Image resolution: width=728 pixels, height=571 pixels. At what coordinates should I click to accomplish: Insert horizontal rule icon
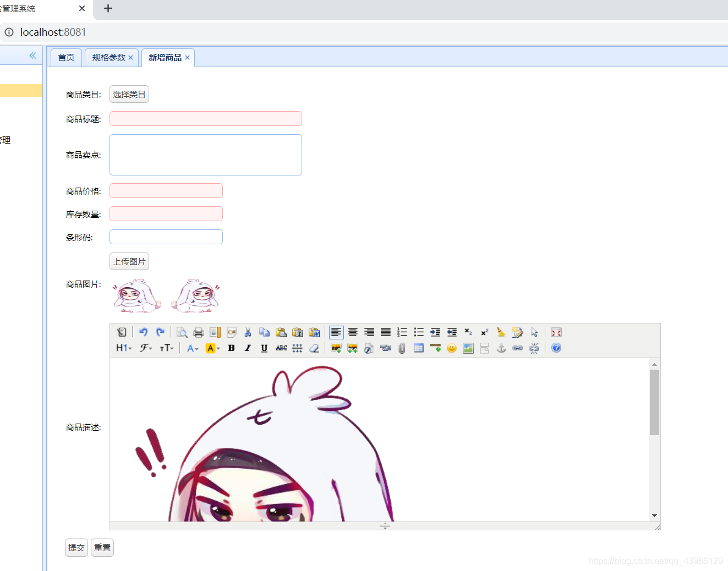click(x=435, y=348)
